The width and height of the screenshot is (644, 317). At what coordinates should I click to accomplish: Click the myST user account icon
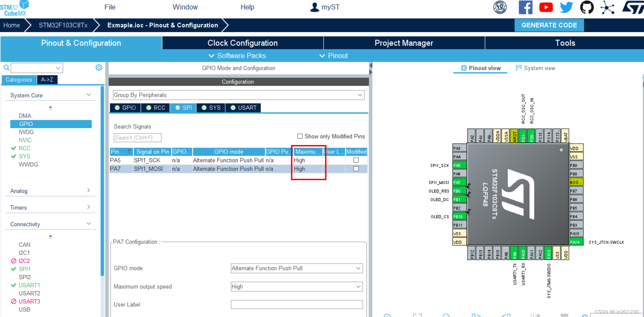(x=315, y=7)
